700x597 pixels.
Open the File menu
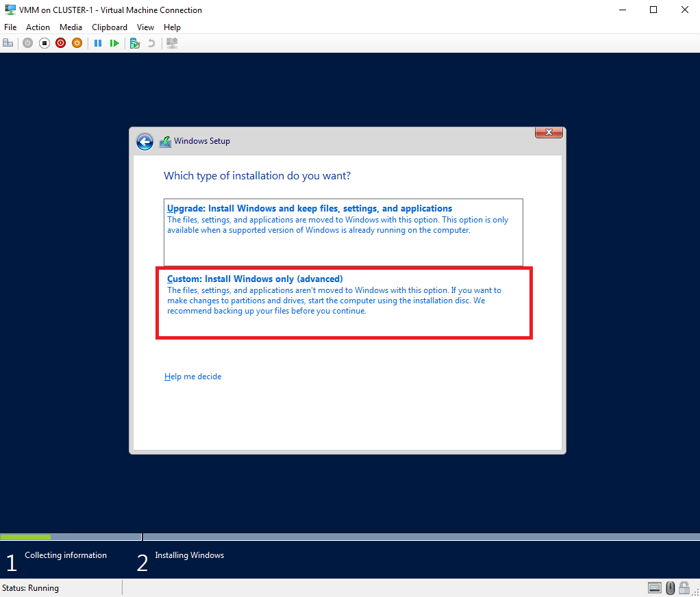coord(10,27)
